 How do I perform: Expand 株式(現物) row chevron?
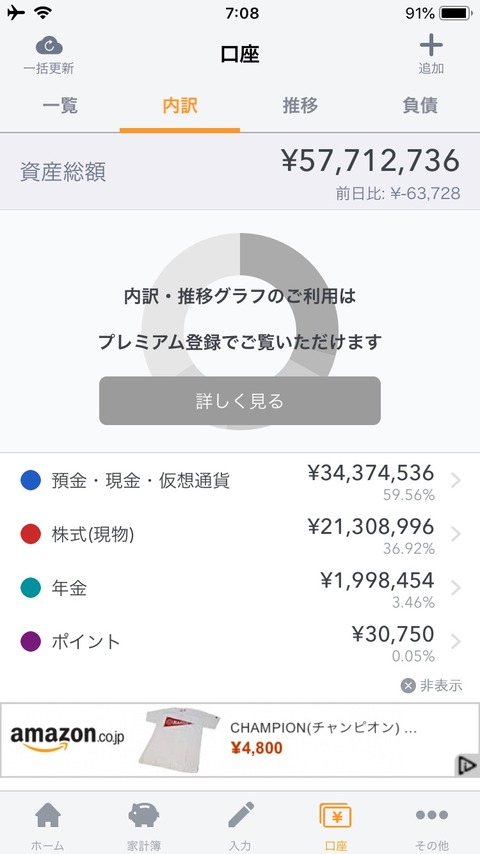[456, 534]
